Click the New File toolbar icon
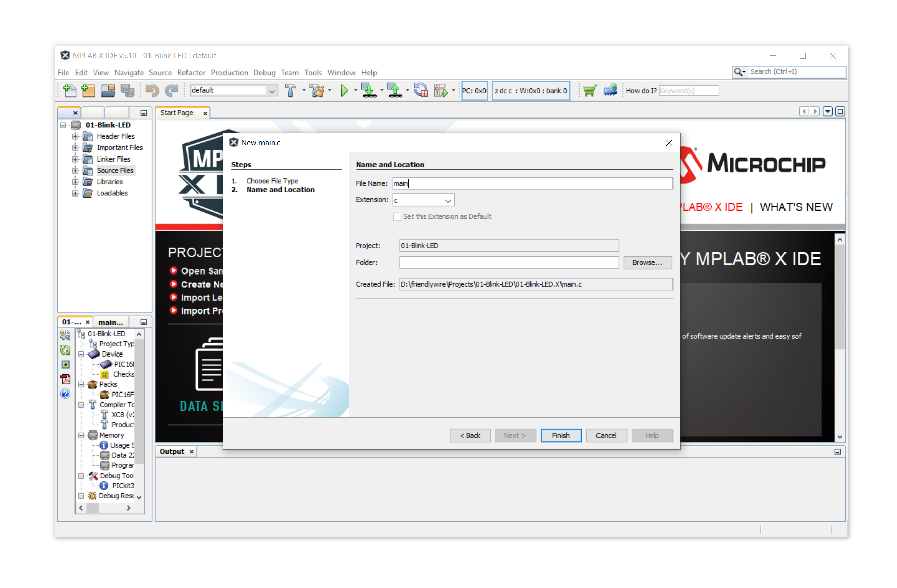Screen dimensions: 897x588 pos(69,91)
